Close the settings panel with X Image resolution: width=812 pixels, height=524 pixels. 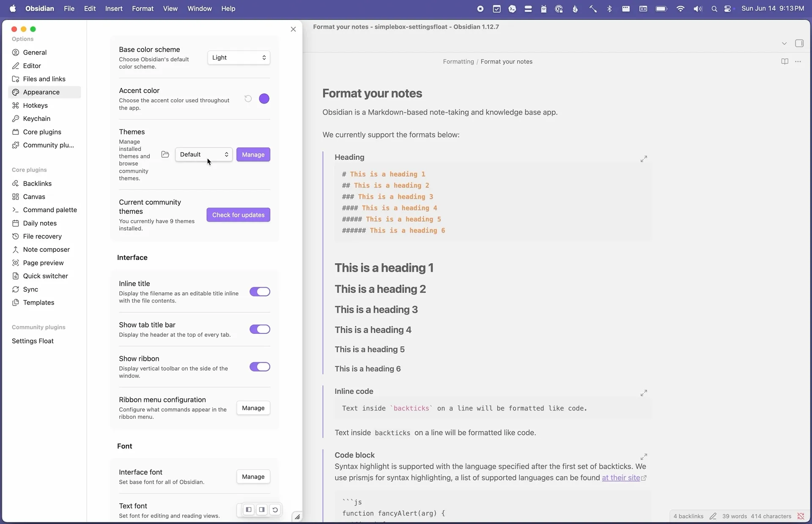click(x=293, y=29)
